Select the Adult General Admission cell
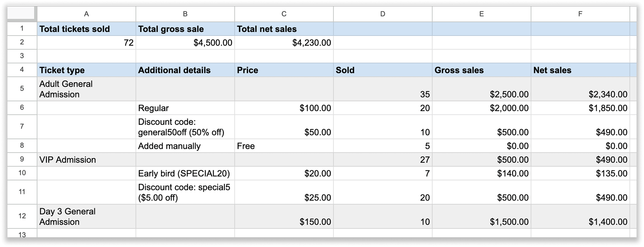Image resolution: width=644 pixels, height=247 pixels. 86,89
